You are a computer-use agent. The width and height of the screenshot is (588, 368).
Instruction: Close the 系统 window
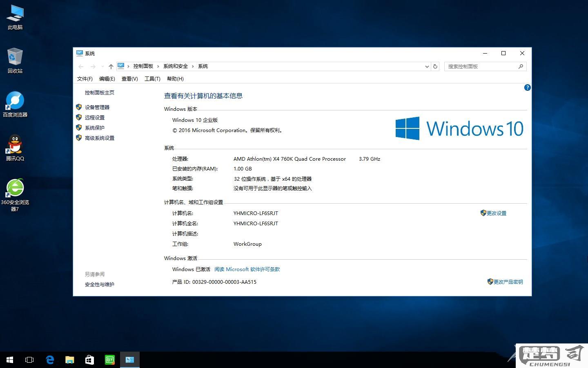point(522,53)
